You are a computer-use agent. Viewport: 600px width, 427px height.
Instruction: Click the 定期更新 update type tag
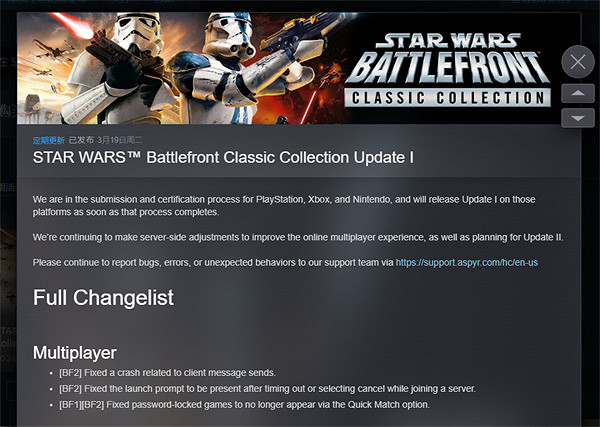point(49,140)
